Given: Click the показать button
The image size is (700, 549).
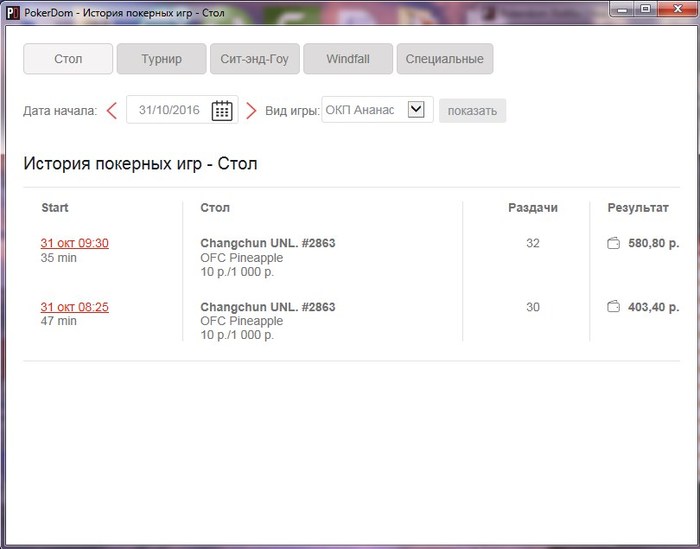Looking at the screenshot, I should click(472, 111).
